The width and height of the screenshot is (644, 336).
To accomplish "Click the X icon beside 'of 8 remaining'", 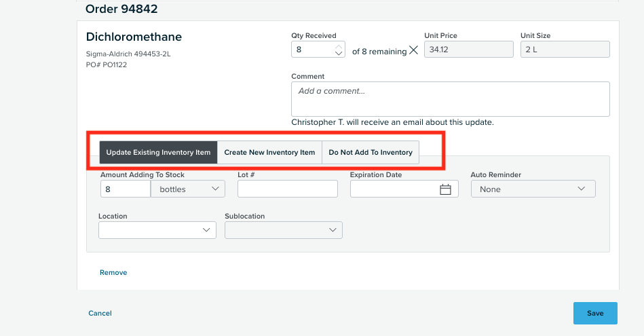I will pyautogui.click(x=413, y=50).
